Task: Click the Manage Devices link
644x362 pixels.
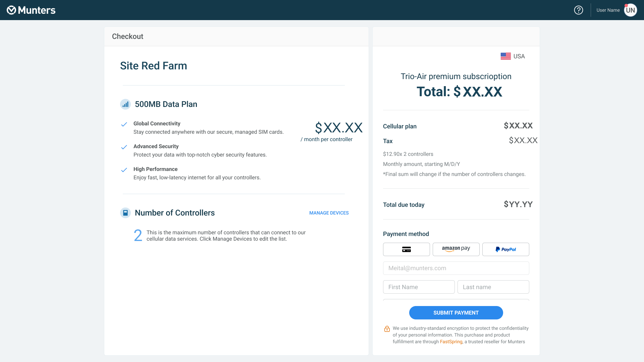Action: [x=329, y=213]
